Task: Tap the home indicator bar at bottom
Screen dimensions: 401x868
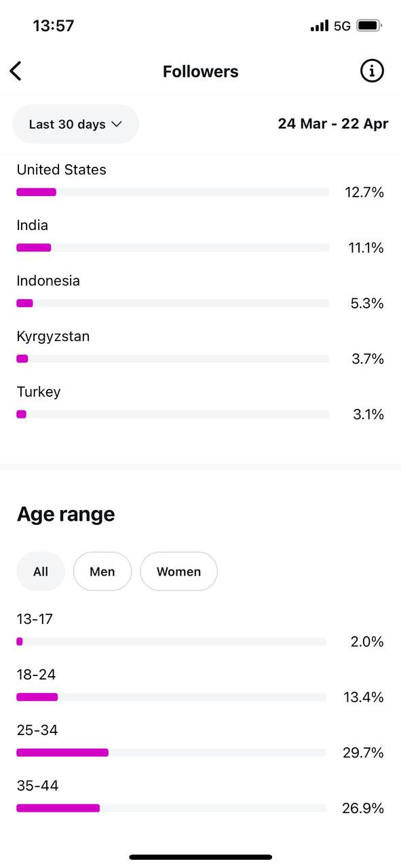Action: 201,857
